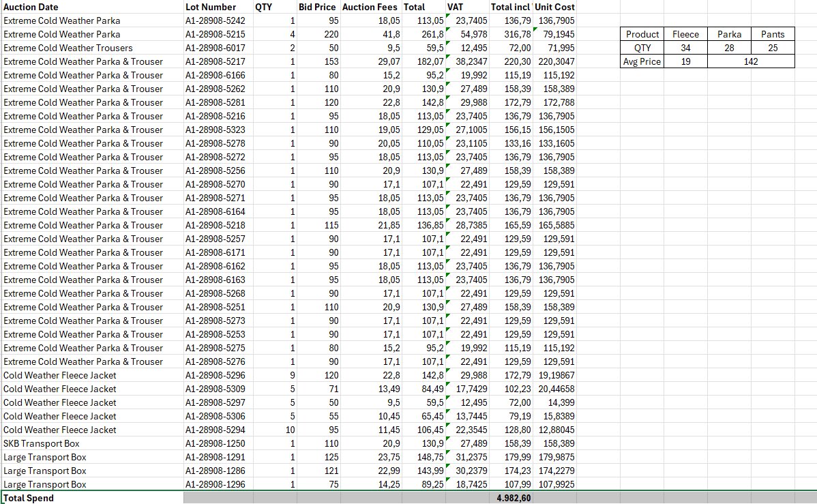This screenshot has height=504, width=817.
Task: Select lot number A1-28908-5323 cell
Action: pos(218,130)
